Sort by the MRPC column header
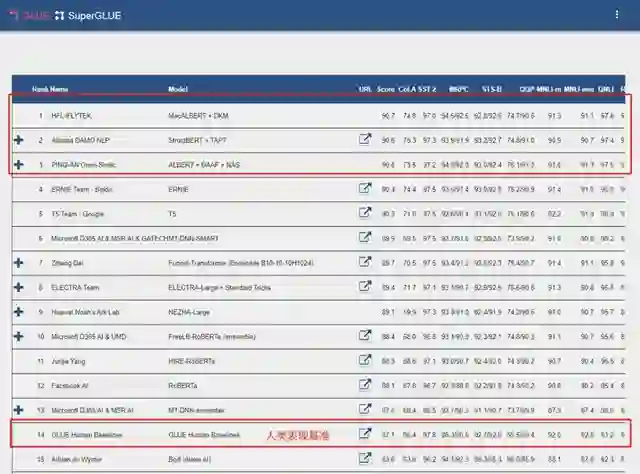The height and width of the screenshot is (474, 640). [459, 89]
